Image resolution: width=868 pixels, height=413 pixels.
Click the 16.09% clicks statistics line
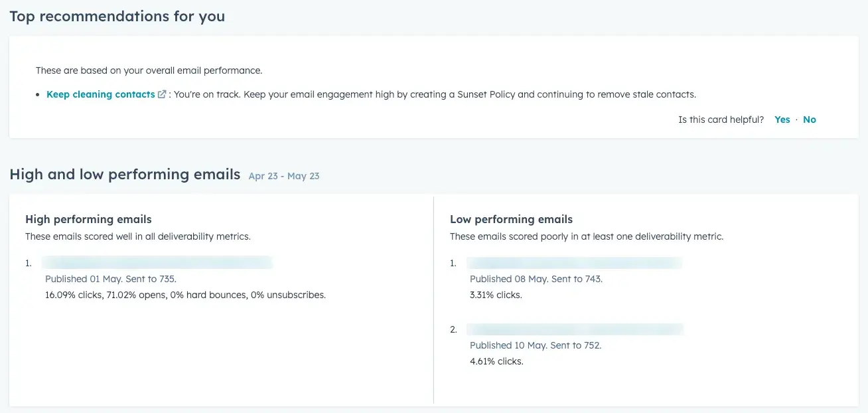coord(185,295)
